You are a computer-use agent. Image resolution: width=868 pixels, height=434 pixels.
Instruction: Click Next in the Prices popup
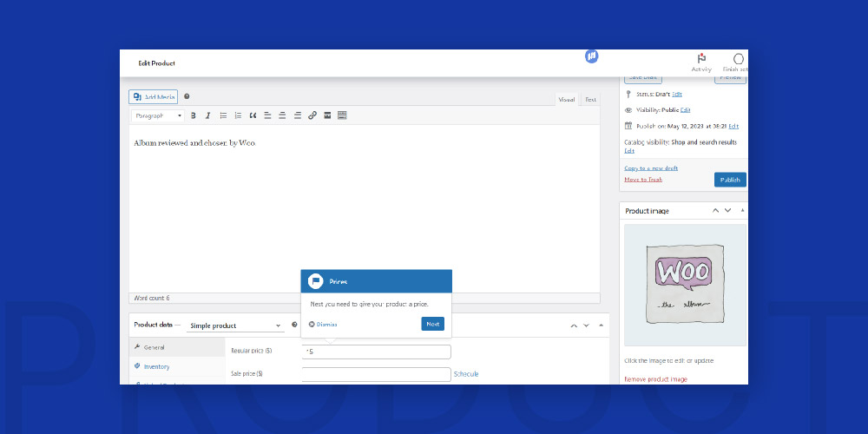coord(432,325)
